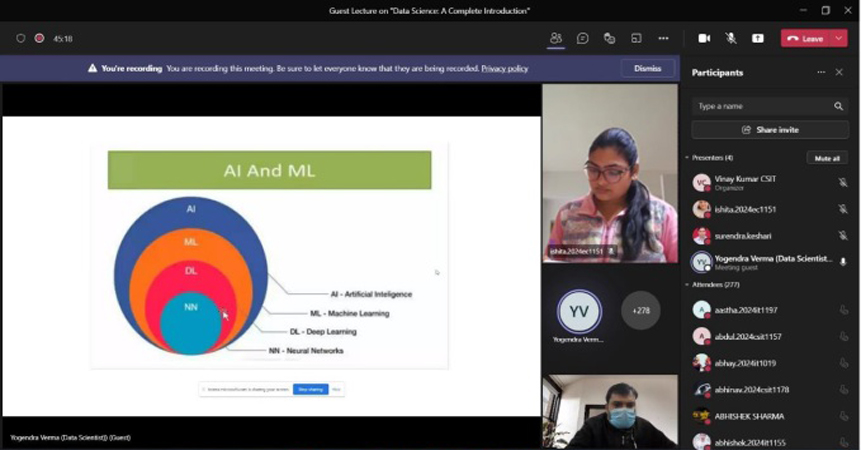Collapse the Presenters (4) section
The width and height of the screenshot is (861, 450).
coord(687,158)
